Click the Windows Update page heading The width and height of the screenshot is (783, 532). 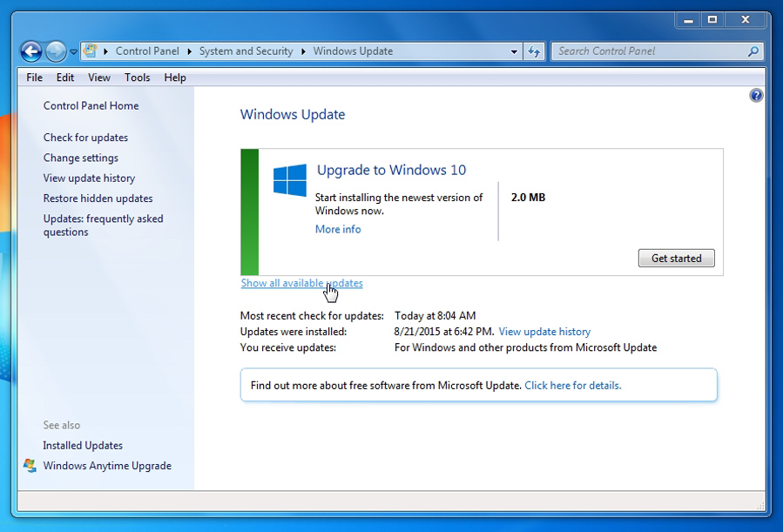pyautogui.click(x=293, y=114)
